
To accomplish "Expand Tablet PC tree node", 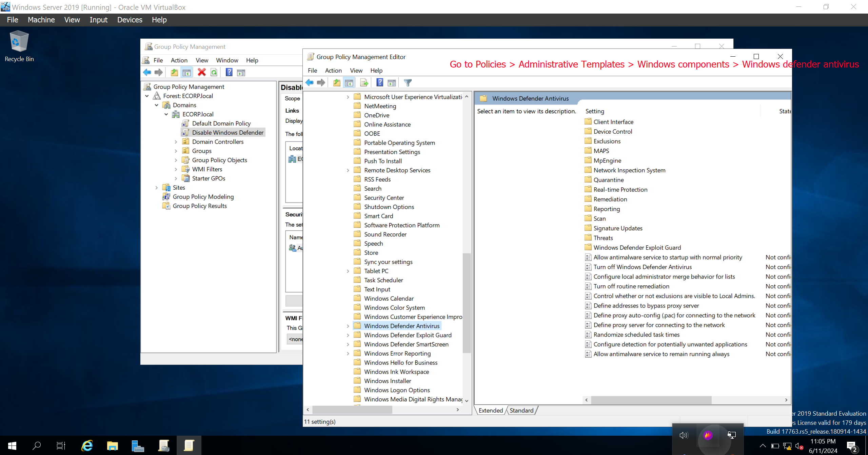I will 348,271.
